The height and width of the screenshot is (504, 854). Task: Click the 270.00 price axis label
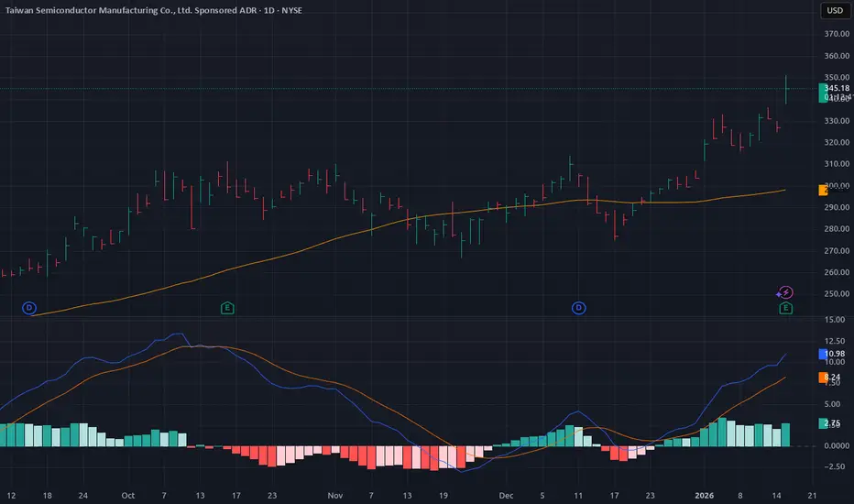point(837,251)
